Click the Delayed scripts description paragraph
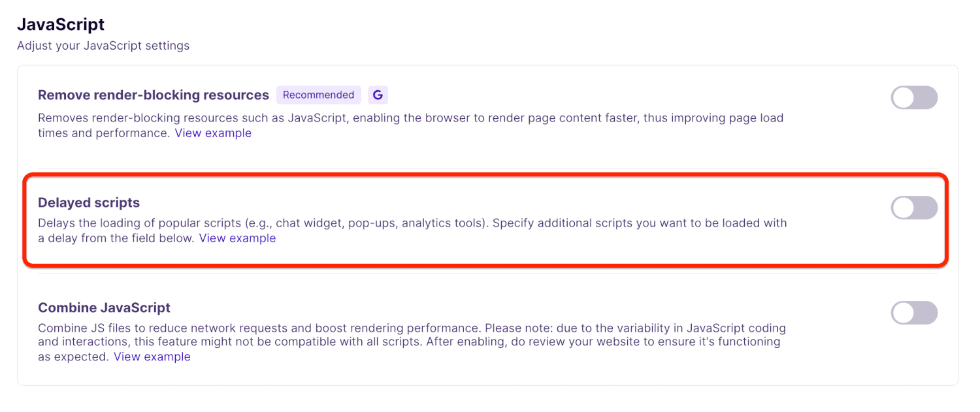The height and width of the screenshot is (412, 980). click(412, 223)
